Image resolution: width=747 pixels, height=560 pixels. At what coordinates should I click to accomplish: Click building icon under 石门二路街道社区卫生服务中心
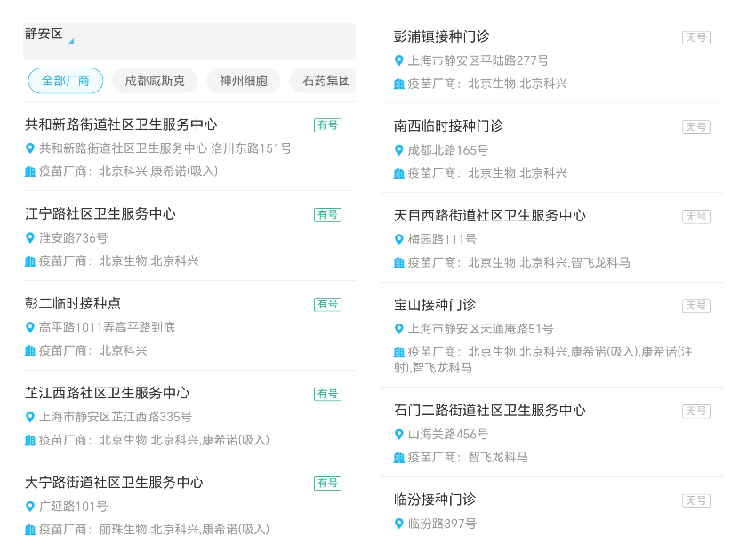[x=399, y=458]
